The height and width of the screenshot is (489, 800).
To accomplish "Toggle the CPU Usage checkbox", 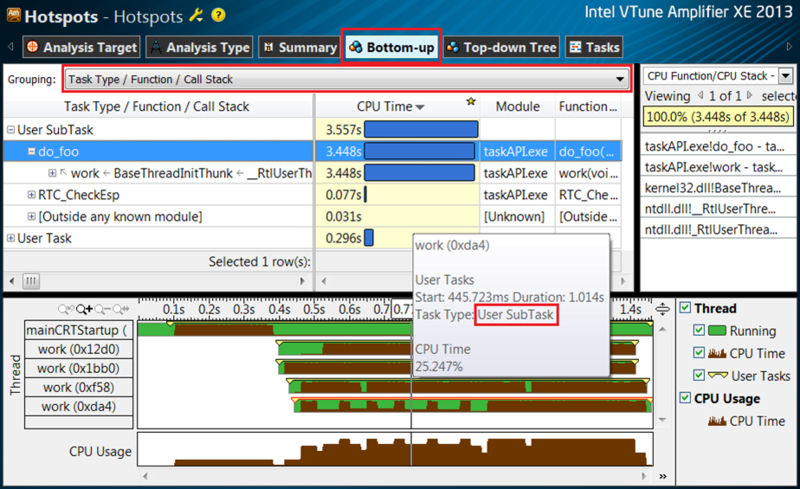I will 685,398.
